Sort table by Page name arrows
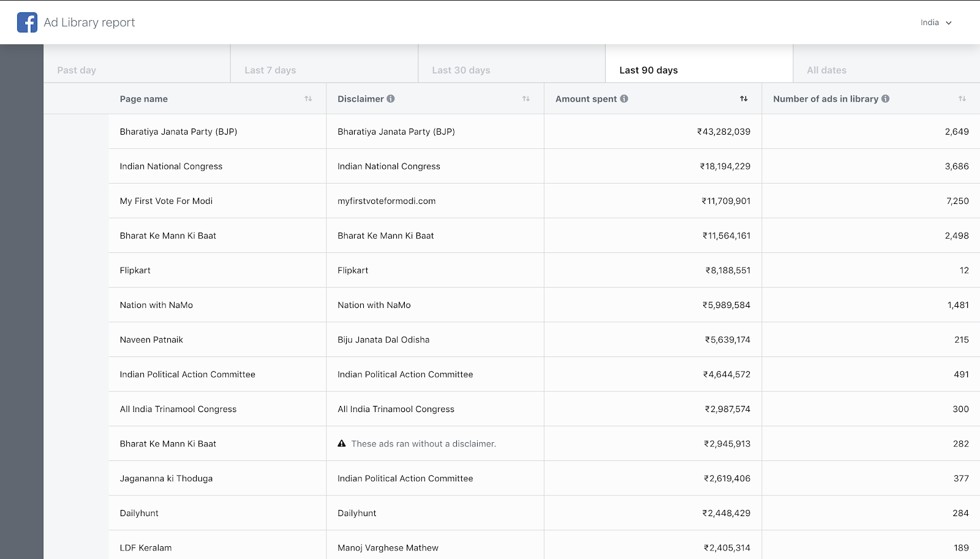Image resolution: width=980 pixels, height=559 pixels. point(308,99)
